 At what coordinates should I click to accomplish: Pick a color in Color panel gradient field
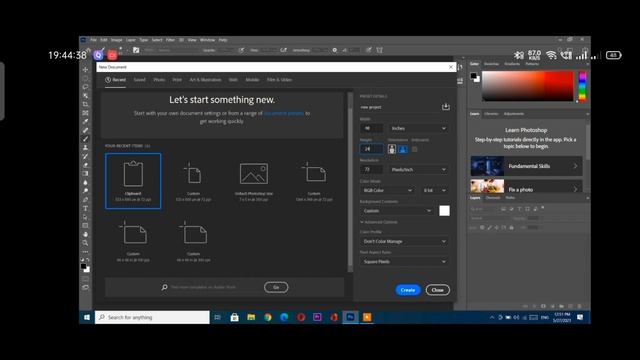(528, 86)
